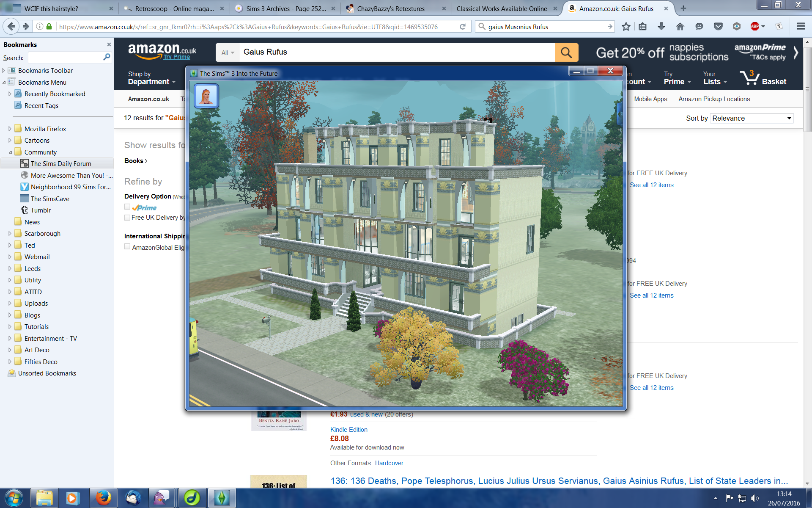Click the Sim portrait thumbnail in game window
The image size is (812, 508).
click(x=206, y=95)
